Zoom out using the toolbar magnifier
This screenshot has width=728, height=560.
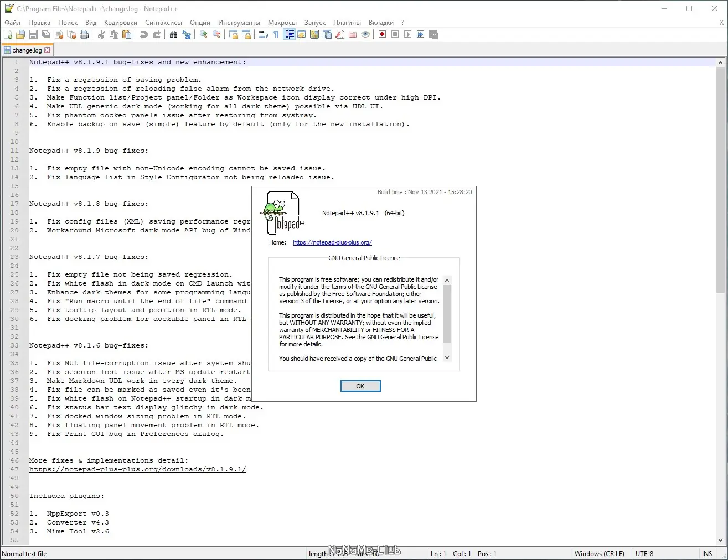pyautogui.click(x=216, y=34)
